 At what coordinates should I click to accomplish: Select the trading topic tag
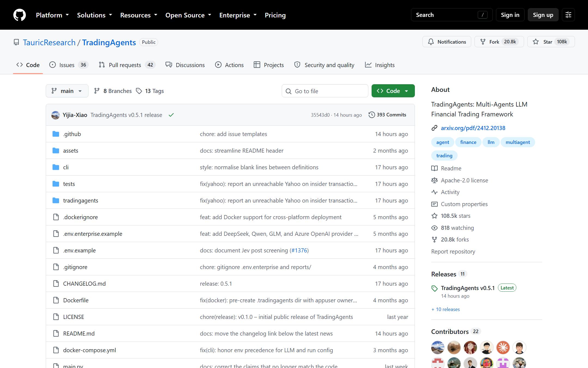[x=444, y=155]
